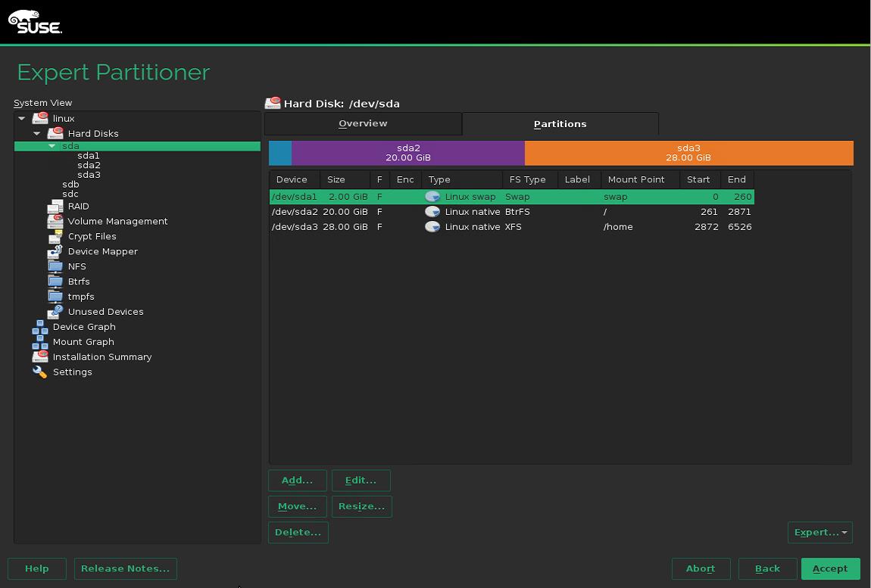Select the Settings wrench icon
This screenshot has width=871, height=588.
(x=40, y=372)
